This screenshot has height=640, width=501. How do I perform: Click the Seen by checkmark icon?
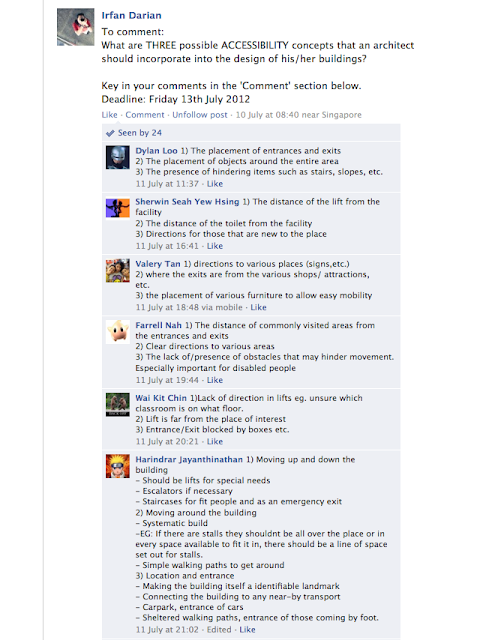[110, 133]
